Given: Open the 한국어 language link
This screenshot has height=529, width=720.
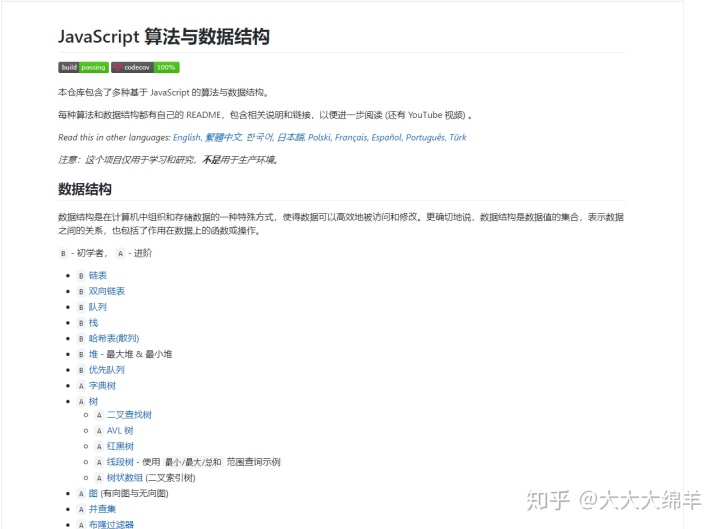Looking at the screenshot, I should [x=259, y=137].
